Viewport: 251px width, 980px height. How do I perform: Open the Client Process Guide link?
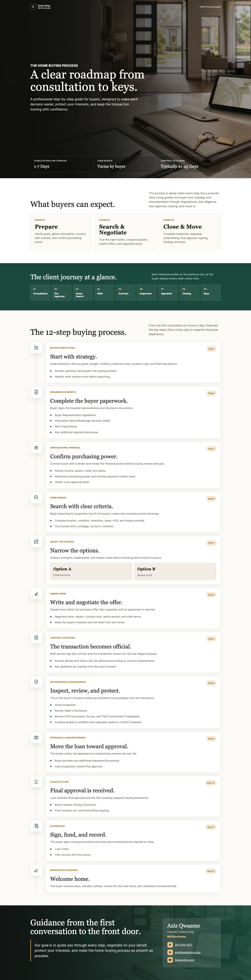pyautogui.click(x=210, y=7)
